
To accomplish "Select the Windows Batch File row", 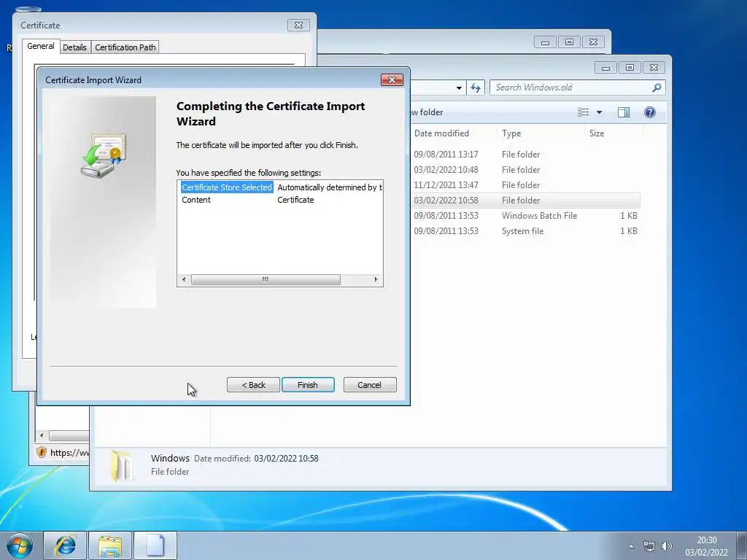I will [x=524, y=215].
